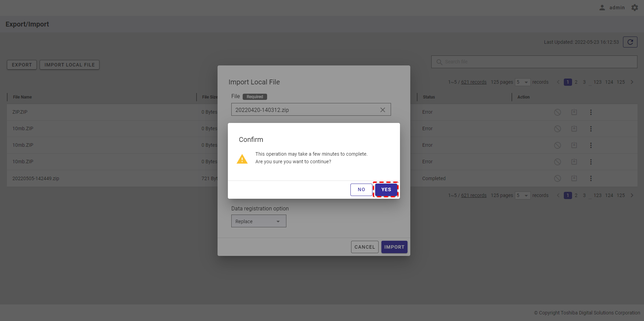The image size is (644, 321).
Task: Clear the selected file with the X icon
Action: pos(382,110)
